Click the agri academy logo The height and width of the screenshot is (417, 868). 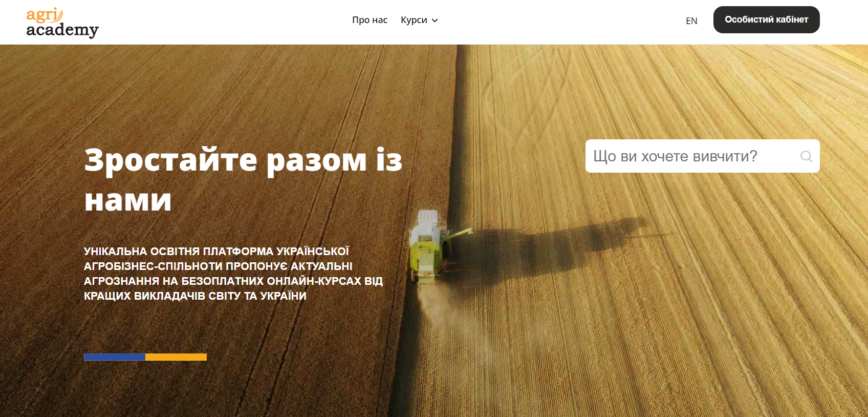(x=62, y=23)
